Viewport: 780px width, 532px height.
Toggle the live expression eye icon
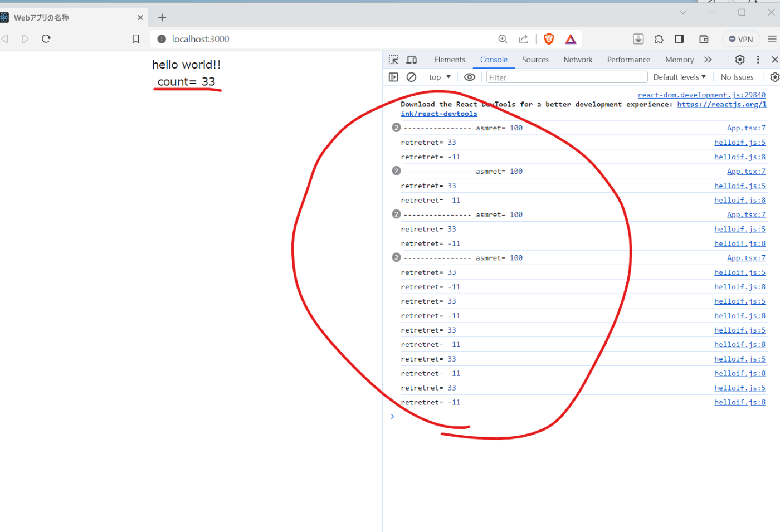470,77
